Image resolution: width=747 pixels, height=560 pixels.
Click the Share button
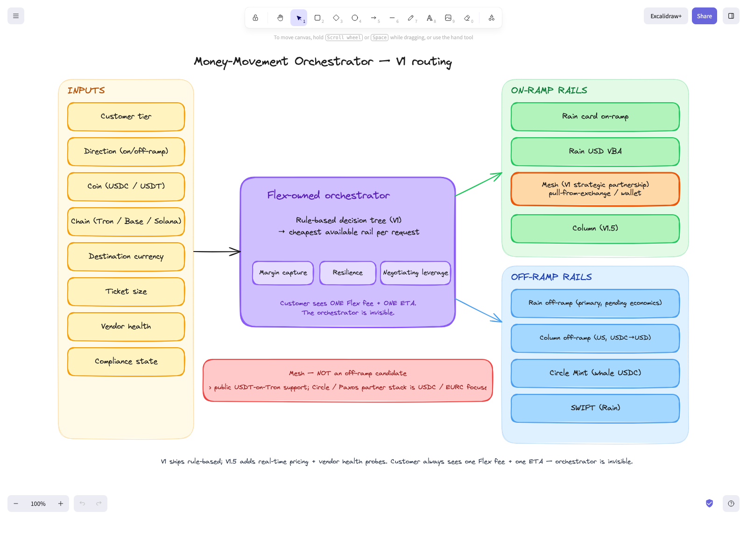[x=704, y=16]
